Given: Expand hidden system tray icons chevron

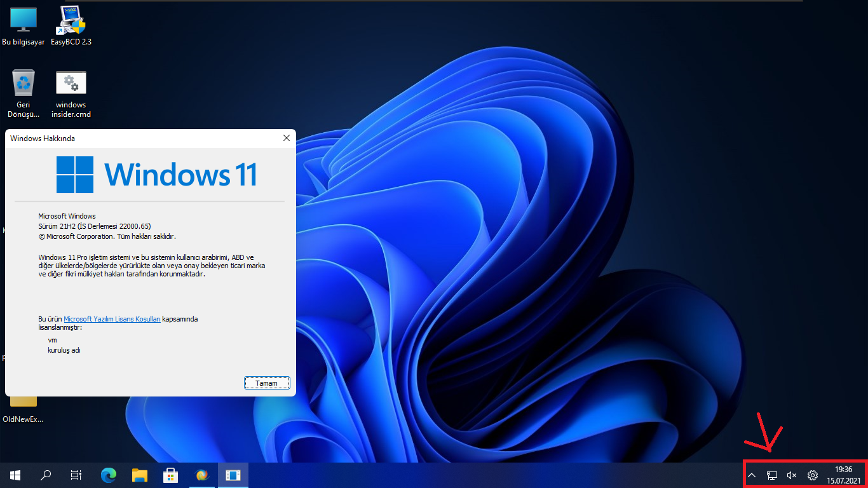Looking at the screenshot, I should 752,475.
